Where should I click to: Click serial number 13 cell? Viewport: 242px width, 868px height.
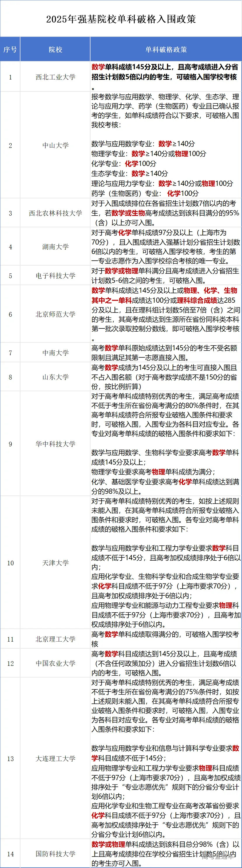(x=10, y=758)
